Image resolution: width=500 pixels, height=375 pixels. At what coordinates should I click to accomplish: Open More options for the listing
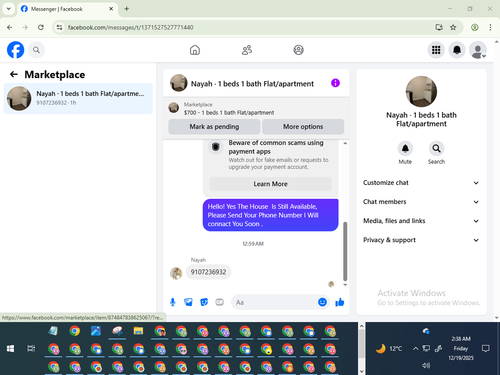[303, 127]
